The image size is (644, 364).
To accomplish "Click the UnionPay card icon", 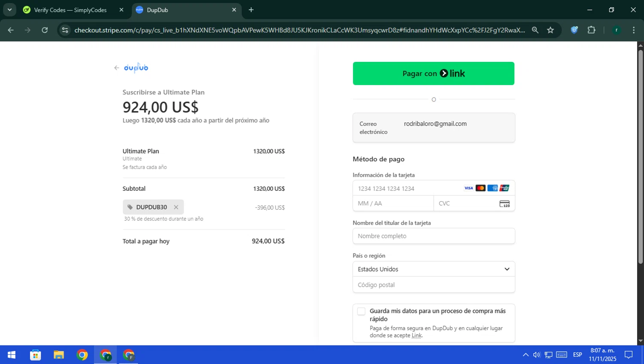I will (x=504, y=188).
